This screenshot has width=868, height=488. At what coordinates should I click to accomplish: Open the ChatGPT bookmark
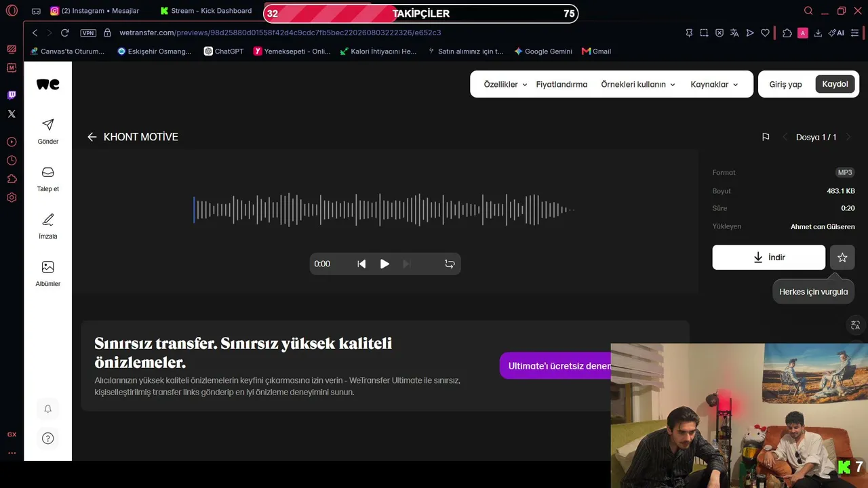coord(224,52)
